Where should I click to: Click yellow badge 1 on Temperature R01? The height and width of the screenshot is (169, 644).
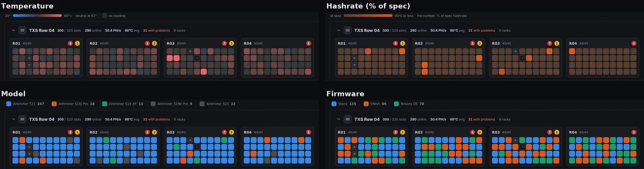click(77, 43)
